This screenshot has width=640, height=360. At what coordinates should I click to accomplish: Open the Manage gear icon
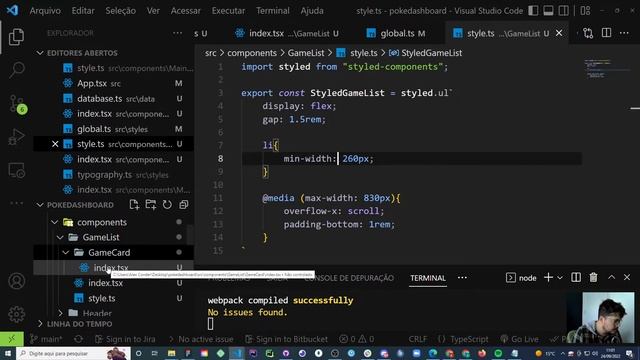(16, 314)
